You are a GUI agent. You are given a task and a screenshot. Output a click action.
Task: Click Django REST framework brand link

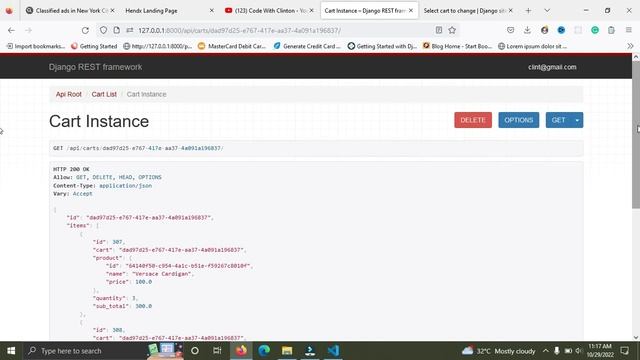95,67
